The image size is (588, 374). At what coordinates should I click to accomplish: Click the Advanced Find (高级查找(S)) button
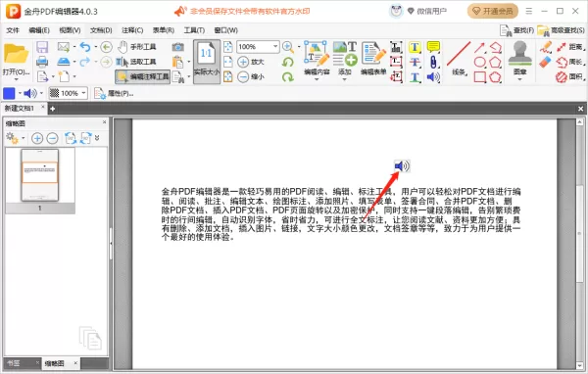(561, 30)
